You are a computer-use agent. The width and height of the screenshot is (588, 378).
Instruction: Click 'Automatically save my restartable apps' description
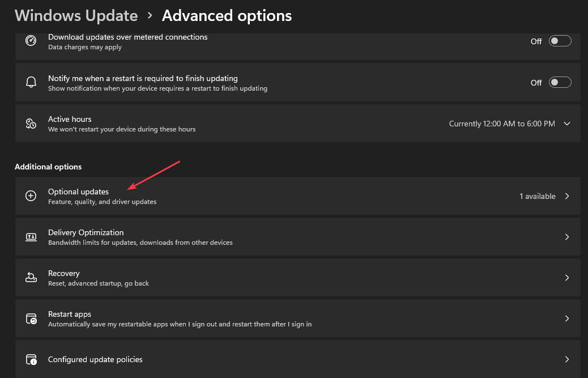point(180,324)
